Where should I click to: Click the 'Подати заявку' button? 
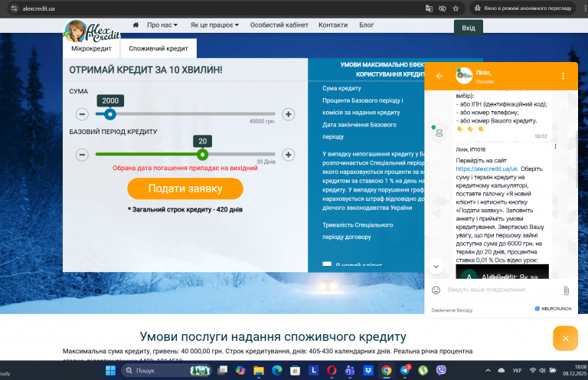(x=185, y=188)
